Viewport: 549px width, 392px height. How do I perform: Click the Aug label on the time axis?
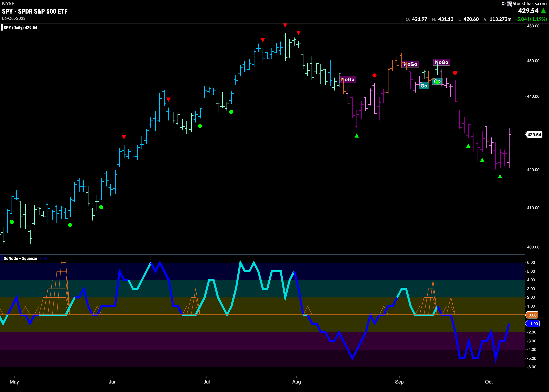pos(296,382)
